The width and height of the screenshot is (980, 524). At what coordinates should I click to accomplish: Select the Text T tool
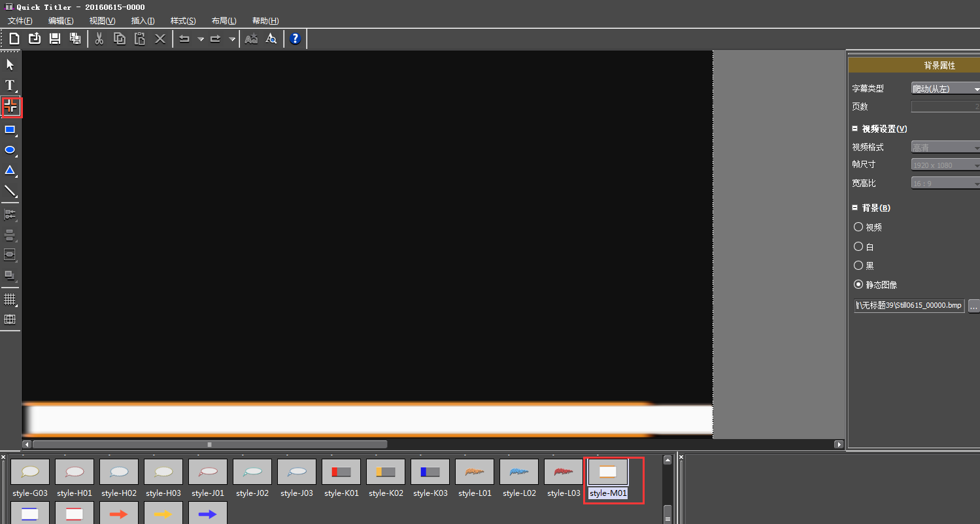10,85
